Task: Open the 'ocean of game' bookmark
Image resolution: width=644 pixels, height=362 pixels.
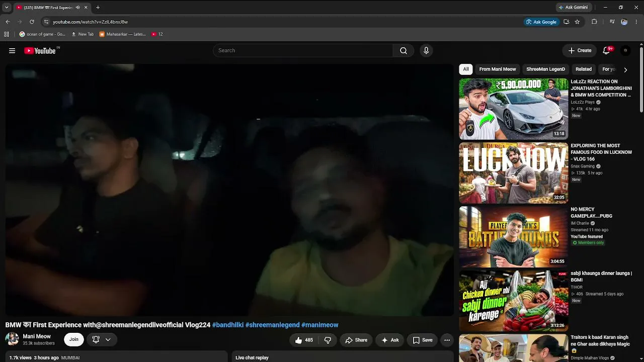Action: [x=42, y=34]
